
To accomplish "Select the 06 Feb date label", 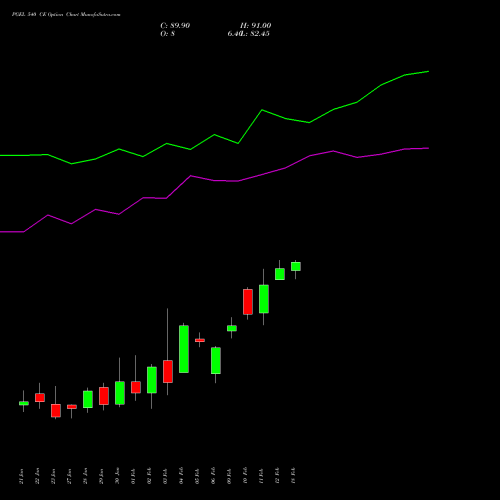I will tap(214, 476).
